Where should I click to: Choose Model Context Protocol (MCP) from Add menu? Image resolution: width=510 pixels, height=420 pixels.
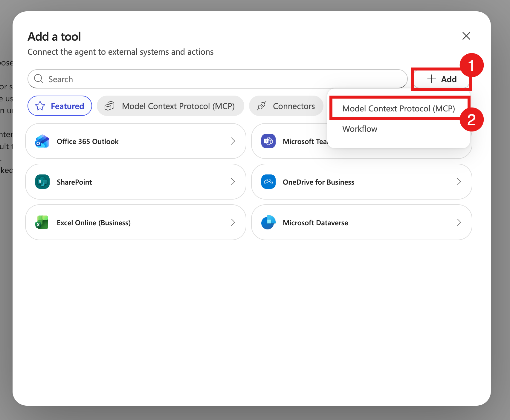click(399, 108)
